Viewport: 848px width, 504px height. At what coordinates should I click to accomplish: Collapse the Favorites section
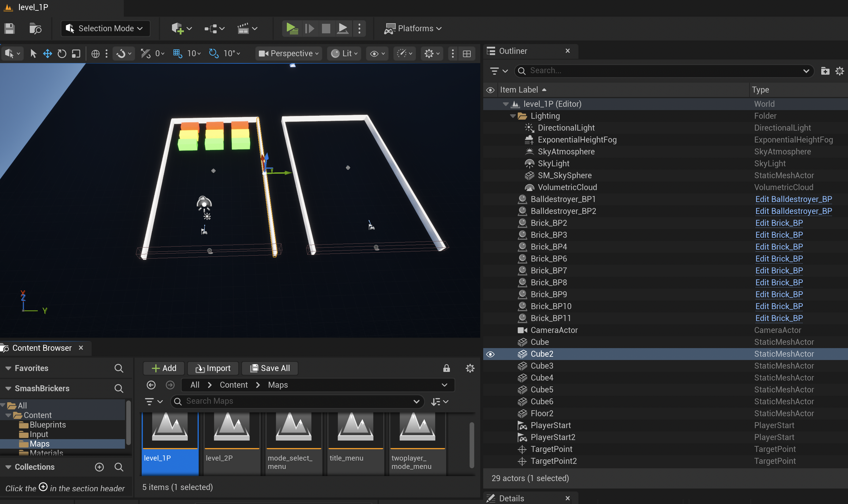coord(8,368)
